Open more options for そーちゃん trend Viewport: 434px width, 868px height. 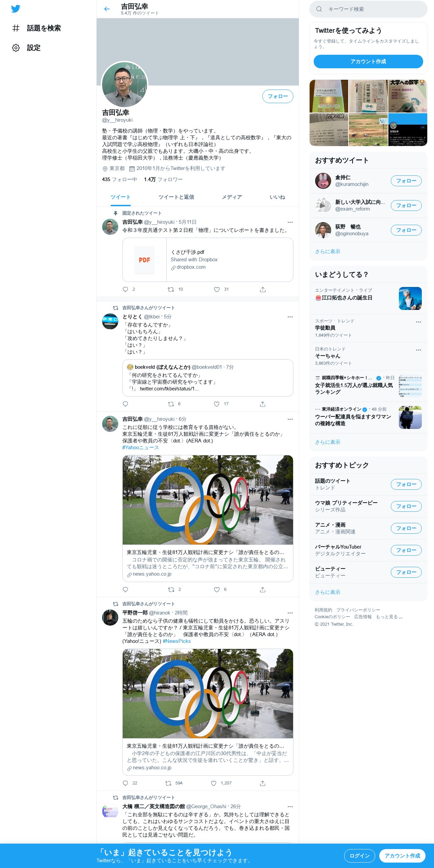tap(418, 350)
